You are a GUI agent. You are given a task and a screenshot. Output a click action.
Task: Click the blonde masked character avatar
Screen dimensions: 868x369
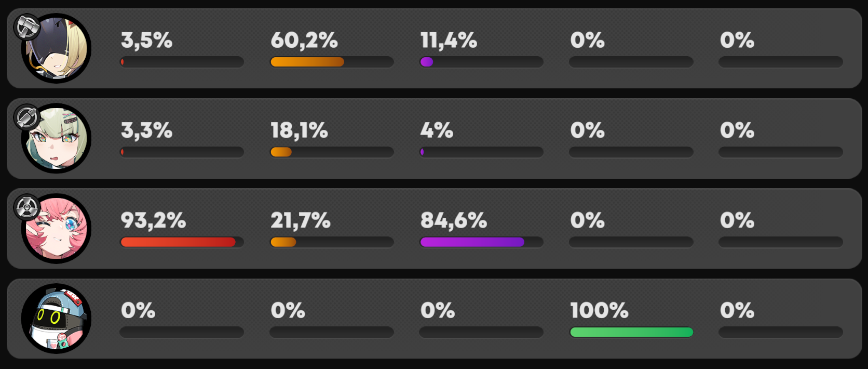(56, 48)
